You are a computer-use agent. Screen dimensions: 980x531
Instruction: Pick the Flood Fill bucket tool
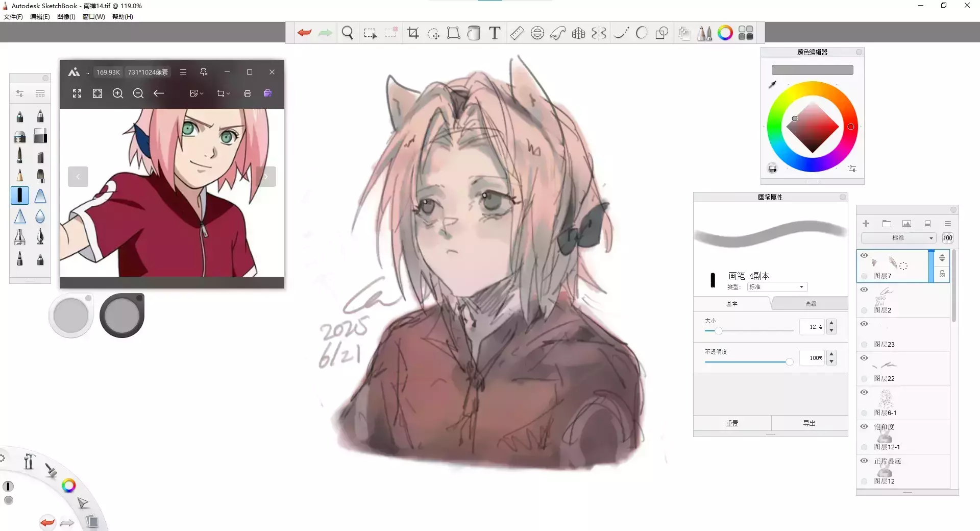[474, 33]
